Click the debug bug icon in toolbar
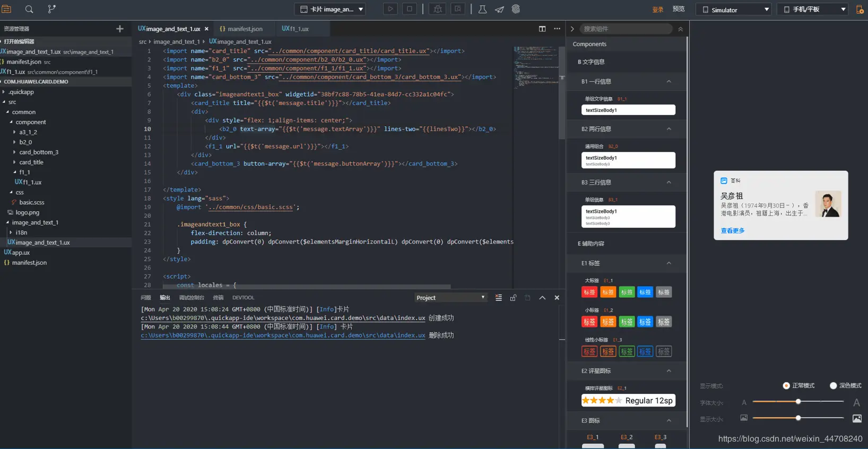This screenshot has width=868, height=449. [x=437, y=9]
